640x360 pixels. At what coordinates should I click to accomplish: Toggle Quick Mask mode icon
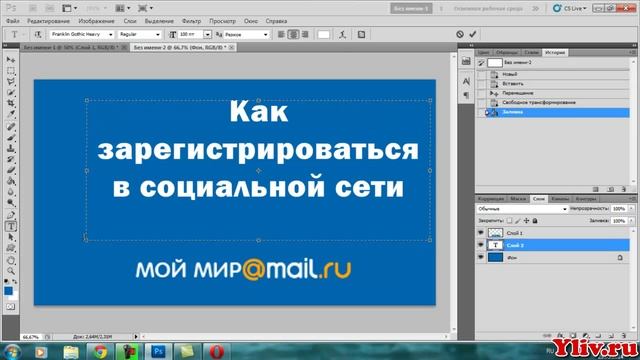11,307
